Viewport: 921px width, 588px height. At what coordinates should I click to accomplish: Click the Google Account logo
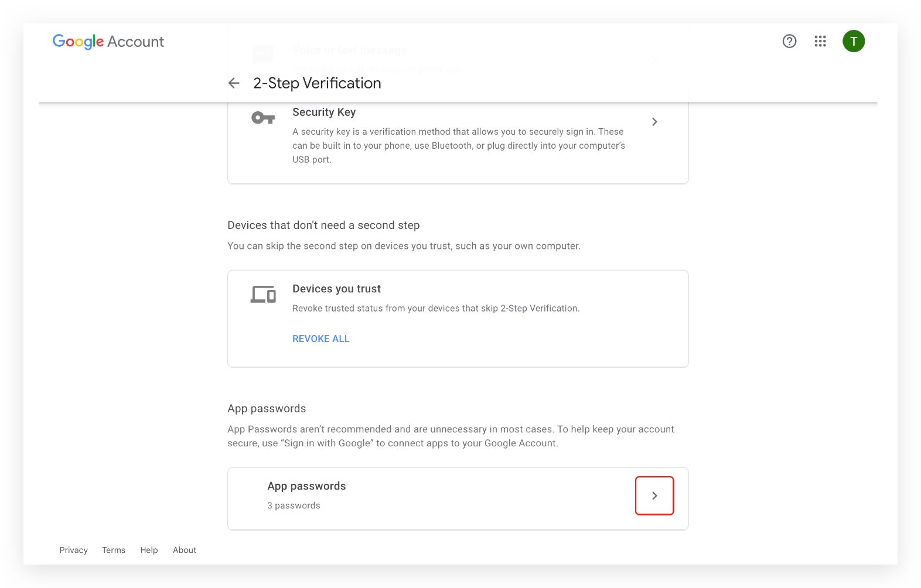click(x=108, y=42)
